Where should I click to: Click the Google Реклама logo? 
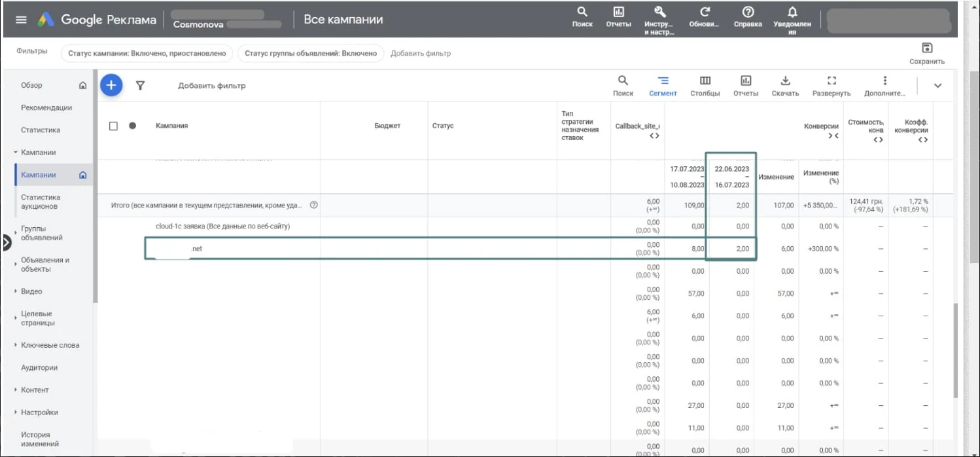point(96,20)
